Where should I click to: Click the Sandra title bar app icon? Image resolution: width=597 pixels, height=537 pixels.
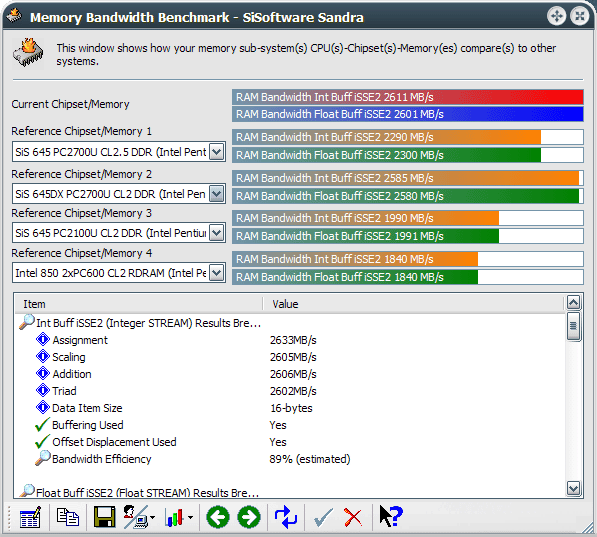pos(14,16)
